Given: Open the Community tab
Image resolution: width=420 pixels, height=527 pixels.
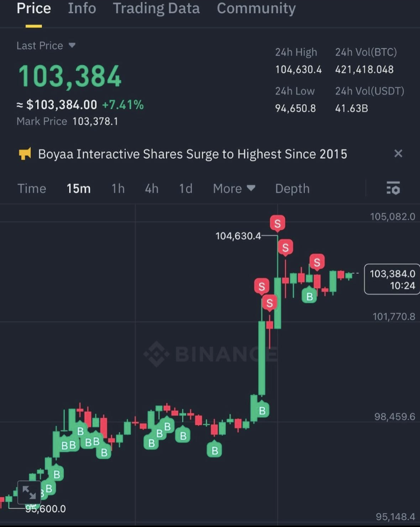Looking at the screenshot, I should tap(256, 8).
